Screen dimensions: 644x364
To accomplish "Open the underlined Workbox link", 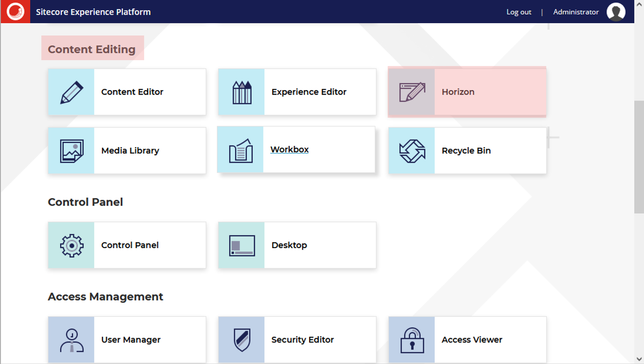I will [x=289, y=150].
